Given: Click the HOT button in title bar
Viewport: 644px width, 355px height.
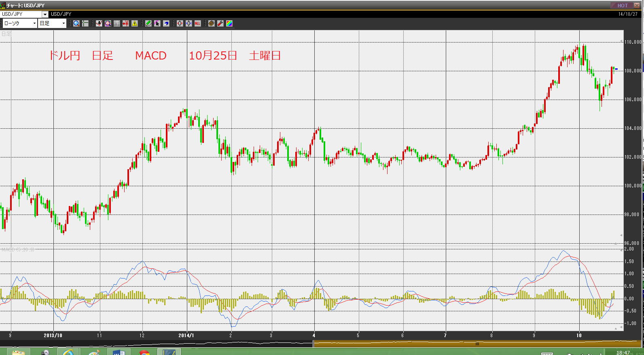Looking at the screenshot, I should click(x=622, y=5).
